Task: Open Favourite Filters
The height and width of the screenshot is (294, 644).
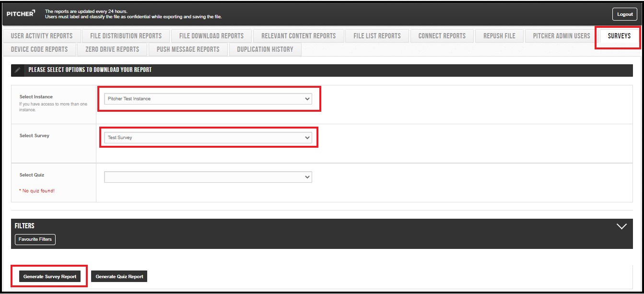Action: click(x=35, y=239)
